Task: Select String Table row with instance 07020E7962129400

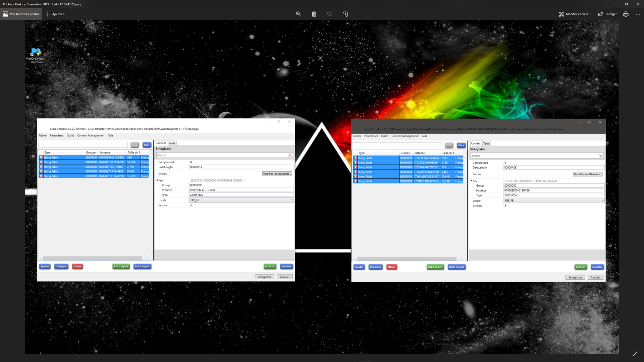Action: tap(94, 167)
